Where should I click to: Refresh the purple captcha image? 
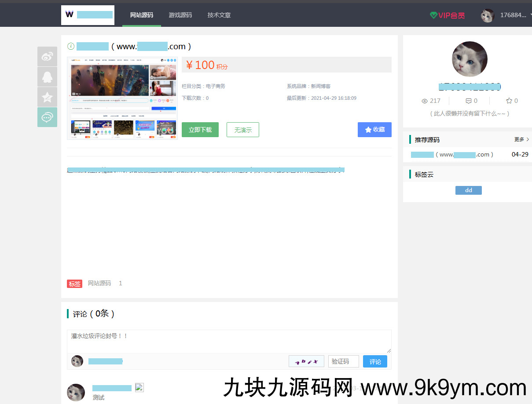(306, 361)
